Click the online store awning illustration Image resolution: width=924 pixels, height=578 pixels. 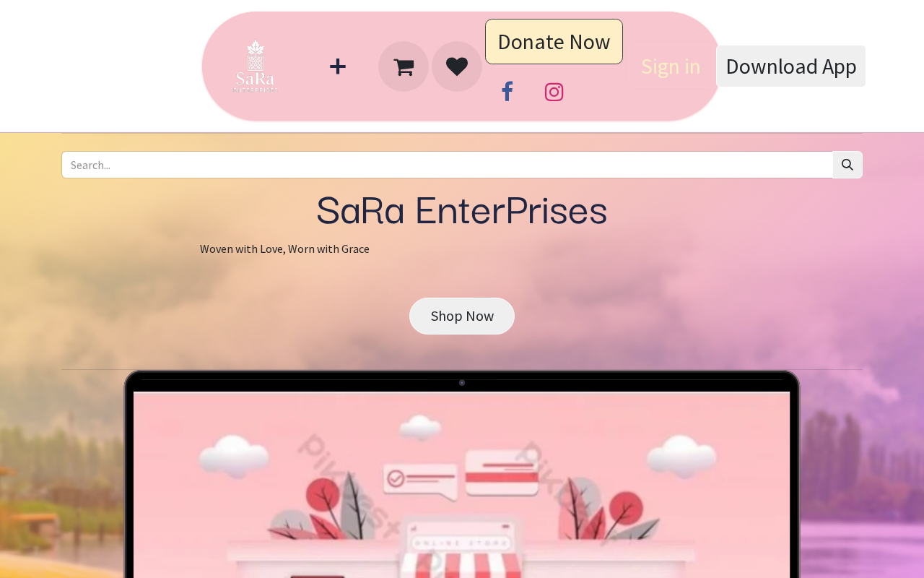click(462, 564)
